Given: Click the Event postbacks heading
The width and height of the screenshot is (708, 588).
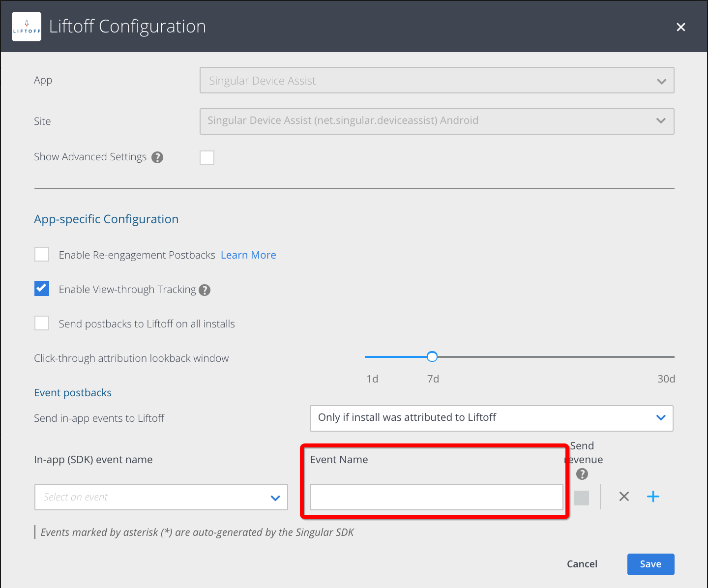Looking at the screenshot, I should 73,392.
